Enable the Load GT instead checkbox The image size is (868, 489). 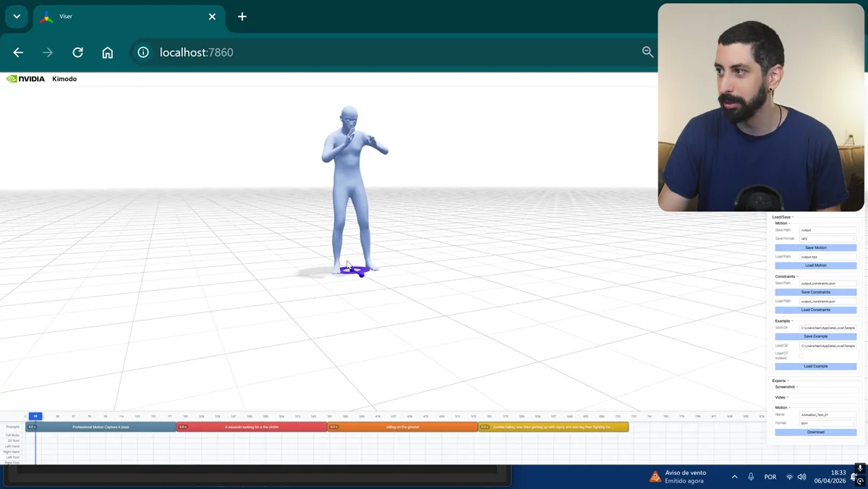pyautogui.click(x=801, y=354)
